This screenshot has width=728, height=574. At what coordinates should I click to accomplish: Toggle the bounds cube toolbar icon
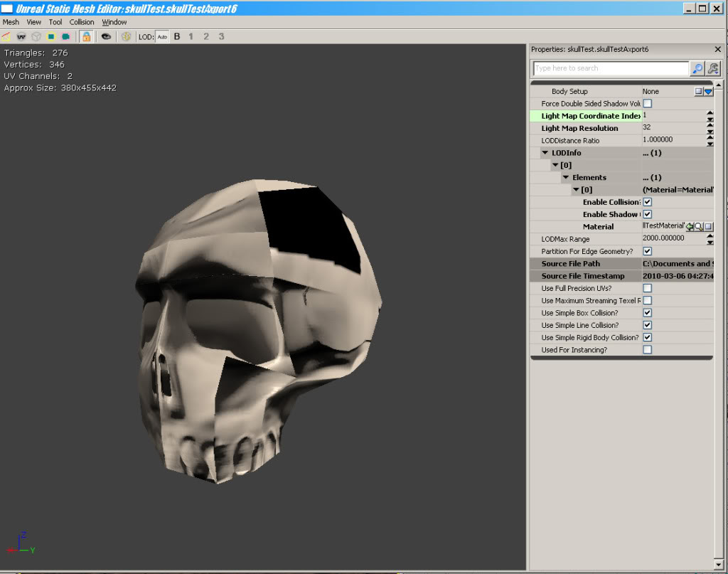click(36, 36)
